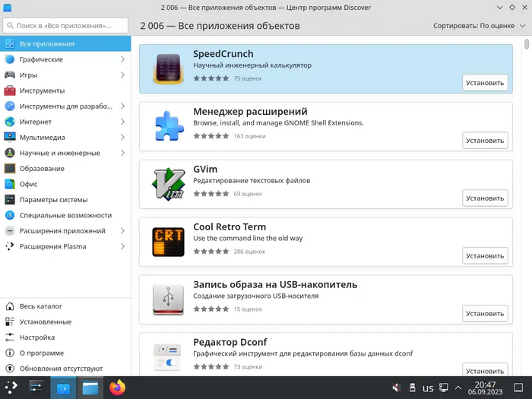Click the search field for apps
532x399 pixels.
65,26
